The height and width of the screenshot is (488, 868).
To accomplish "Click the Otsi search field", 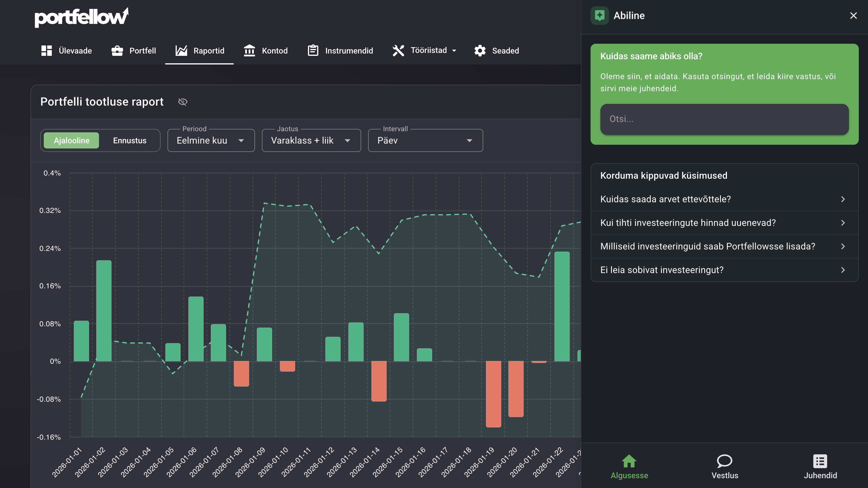I will 724,119.
